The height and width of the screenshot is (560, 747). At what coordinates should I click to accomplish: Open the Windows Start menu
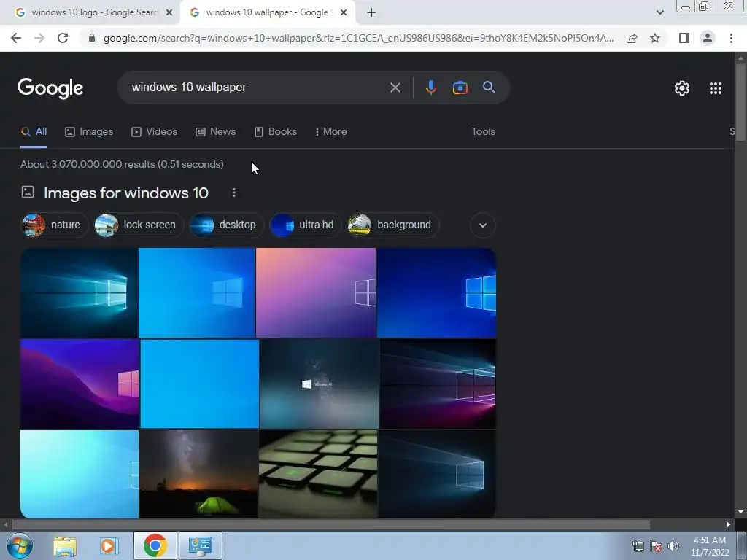pos(19,545)
